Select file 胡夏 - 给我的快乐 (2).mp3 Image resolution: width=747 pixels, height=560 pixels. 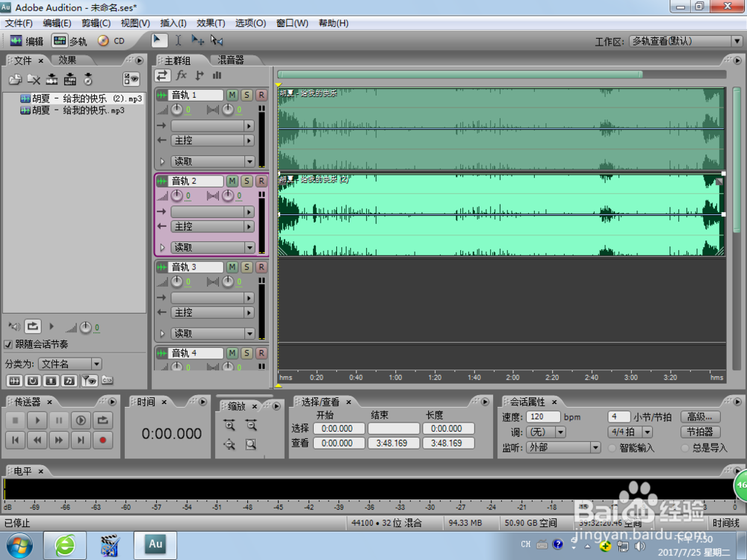(82, 99)
